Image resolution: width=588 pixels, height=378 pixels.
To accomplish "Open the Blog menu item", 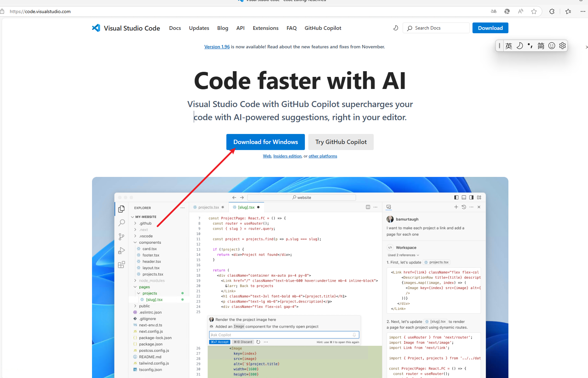I will [x=223, y=28].
